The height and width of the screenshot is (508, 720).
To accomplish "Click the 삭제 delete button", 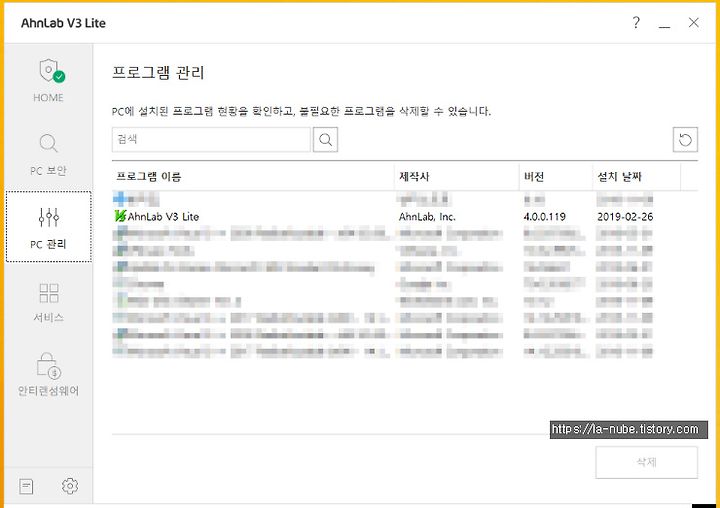I will pos(647,462).
